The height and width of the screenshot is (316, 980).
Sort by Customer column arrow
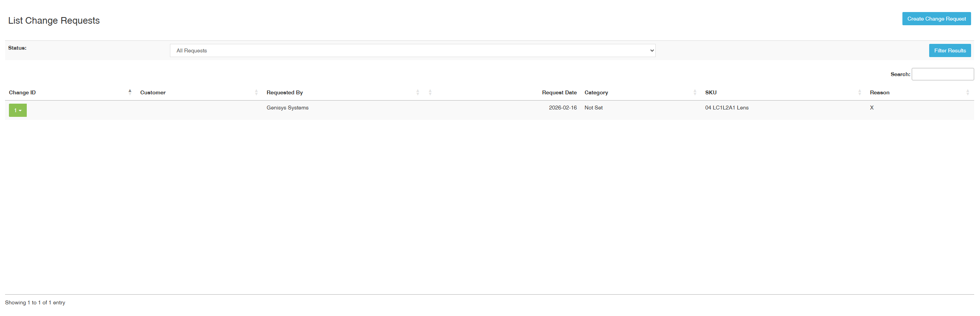(x=256, y=92)
